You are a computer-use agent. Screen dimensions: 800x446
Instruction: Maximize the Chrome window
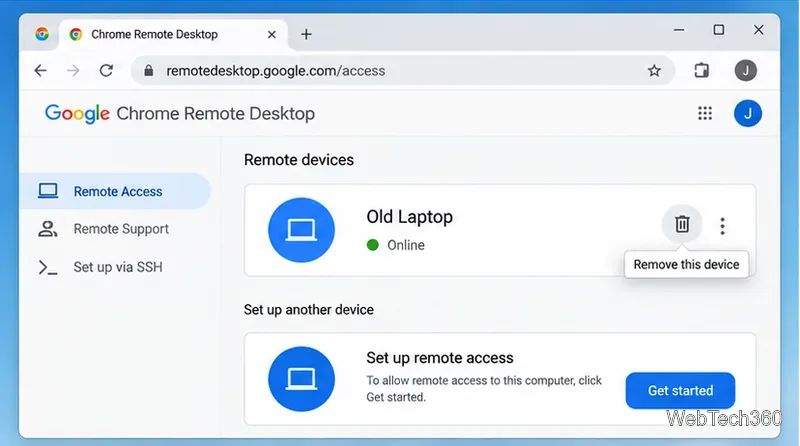pos(719,30)
